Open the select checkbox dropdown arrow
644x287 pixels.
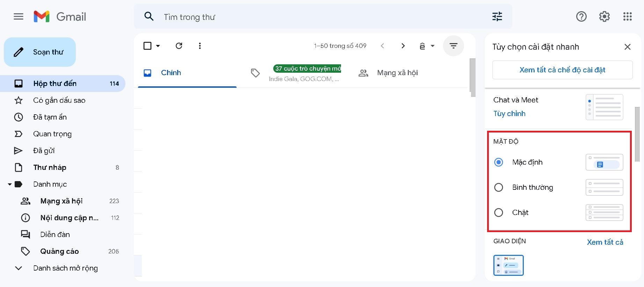158,46
